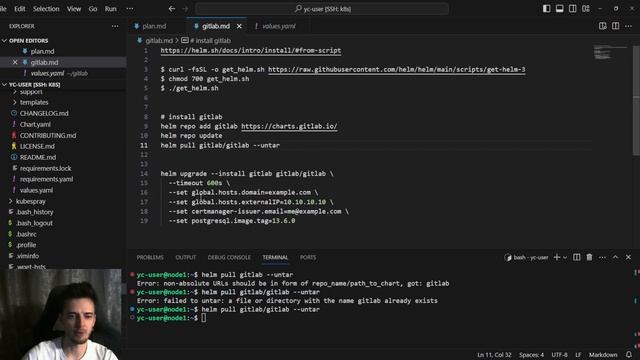Click gitlab.md in the breadcrumb
Image resolution: width=640 pixels, height=360 pixels.
159,41
